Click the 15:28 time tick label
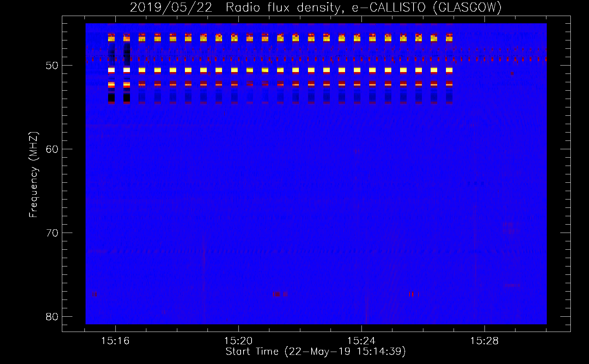 click(x=485, y=341)
